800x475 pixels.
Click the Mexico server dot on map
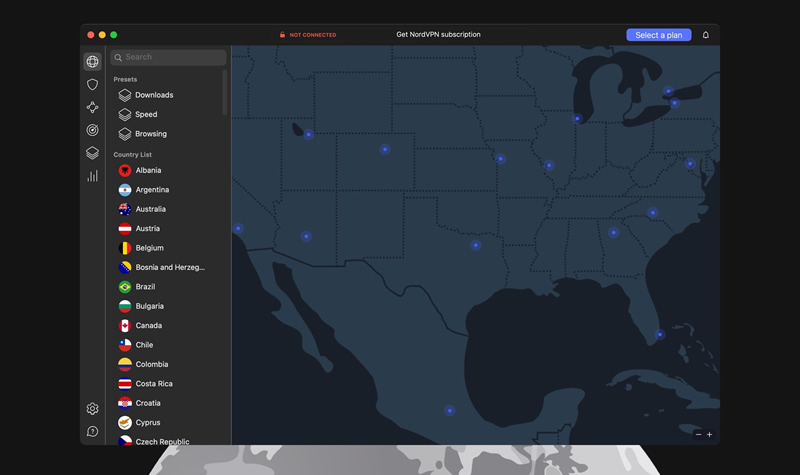449,411
